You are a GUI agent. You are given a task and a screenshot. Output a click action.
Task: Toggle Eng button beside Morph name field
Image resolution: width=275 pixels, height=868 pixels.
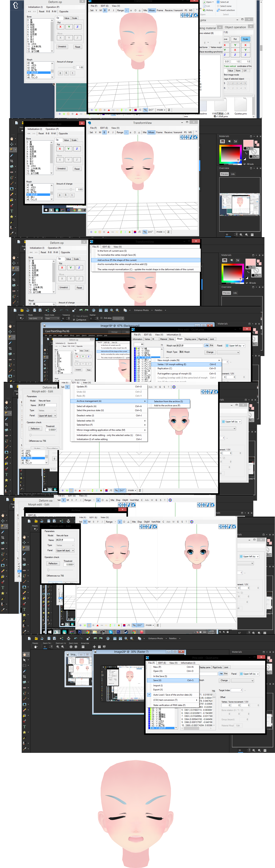[212, 345]
